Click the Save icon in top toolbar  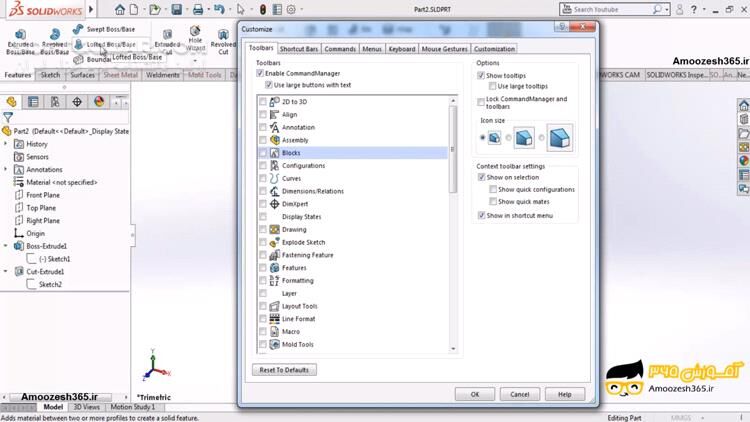(x=176, y=9)
